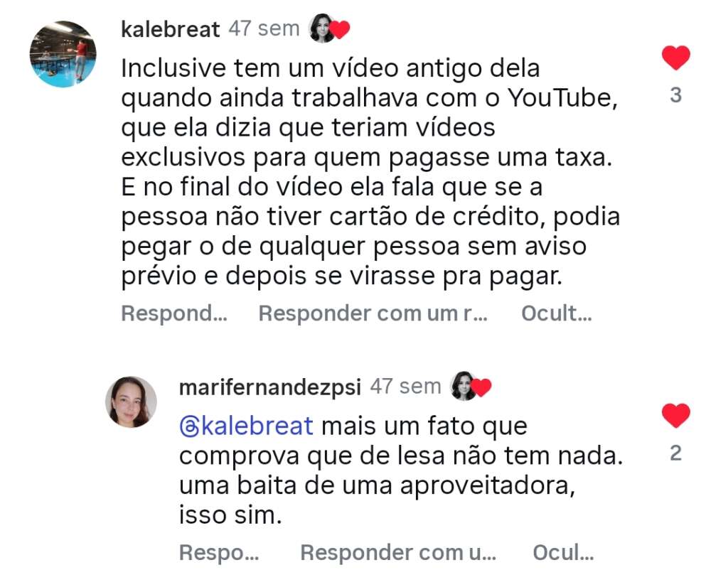728x587 pixels.
Task: View the 3 likes on kalebreat's comment
Action: click(x=675, y=95)
